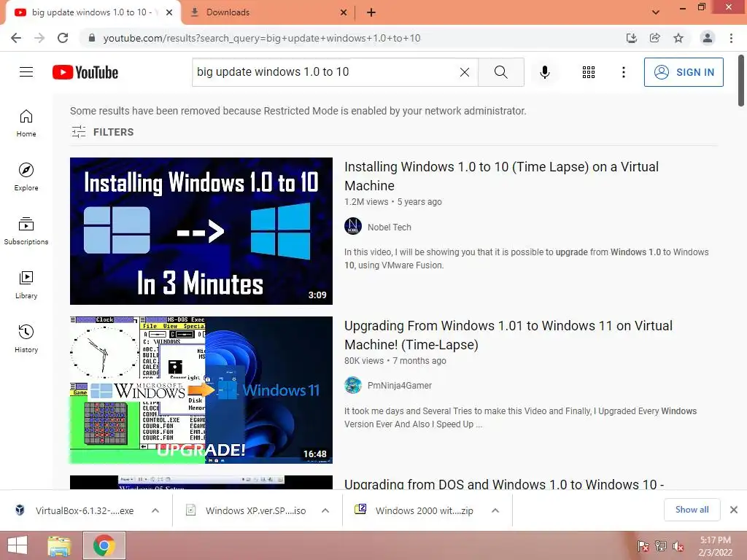Close the downloads bar
The image size is (747, 560).
[x=734, y=510]
